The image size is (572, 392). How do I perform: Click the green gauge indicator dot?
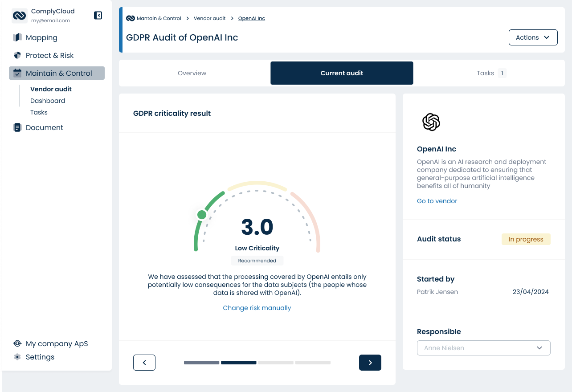coord(202,215)
